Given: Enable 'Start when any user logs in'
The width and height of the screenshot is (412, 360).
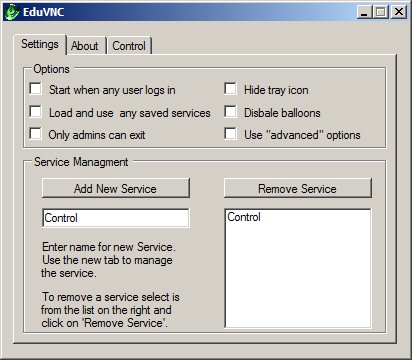Looking at the screenshot, I should (35, 89).
